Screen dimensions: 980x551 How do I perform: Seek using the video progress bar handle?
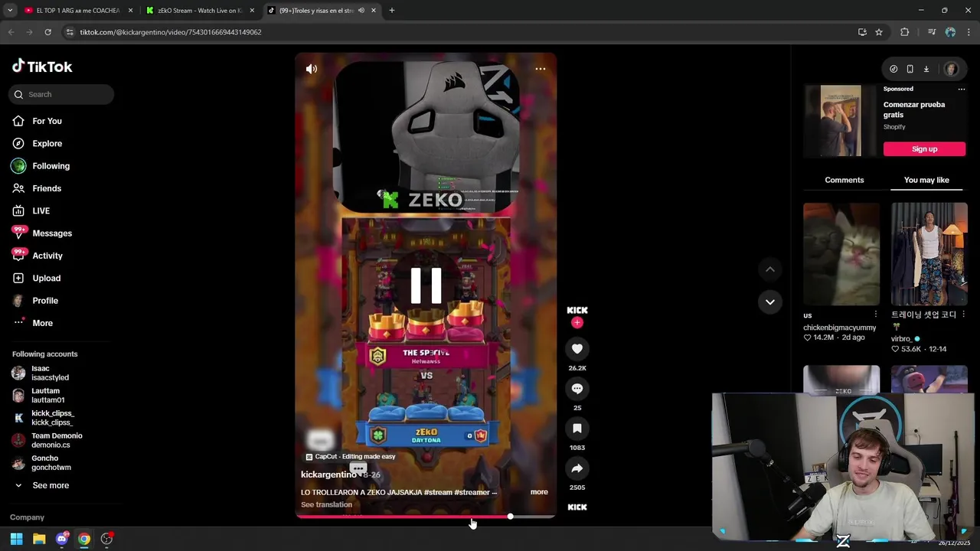click(510, 517)
